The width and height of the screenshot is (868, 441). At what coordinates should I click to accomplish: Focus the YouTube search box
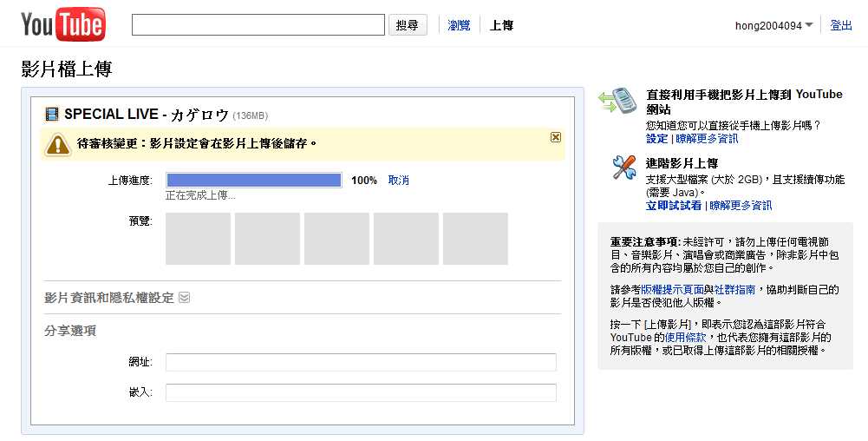pyautogui.click(x=258, y=25)
